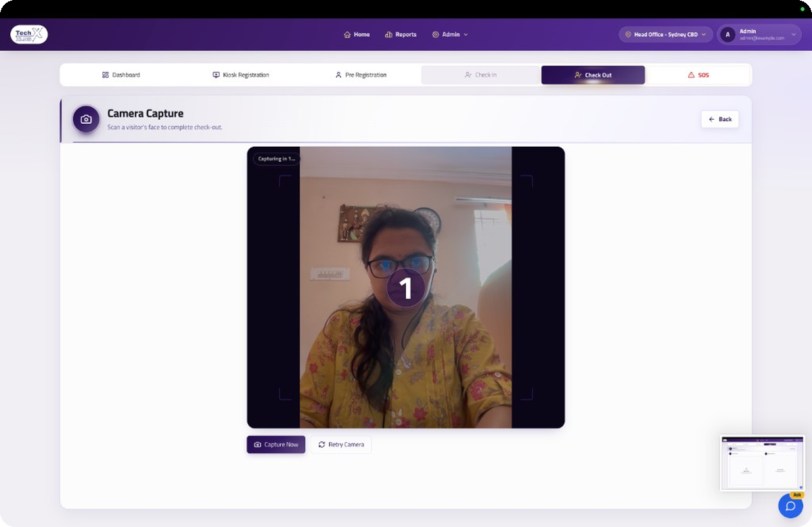Trigger the red SOS alert tab
The width and height of the screenshot is (812, 527).
pyautogui.click(x=698, y=75)
